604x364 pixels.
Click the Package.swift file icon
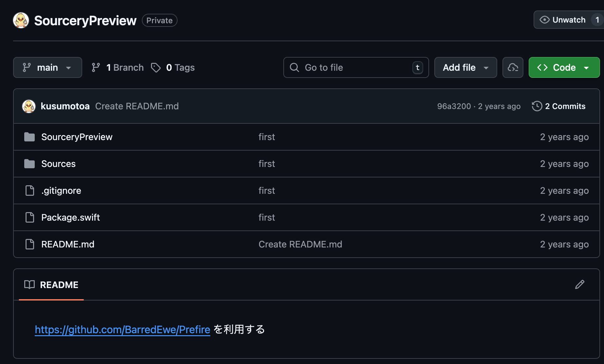[30, 217]
